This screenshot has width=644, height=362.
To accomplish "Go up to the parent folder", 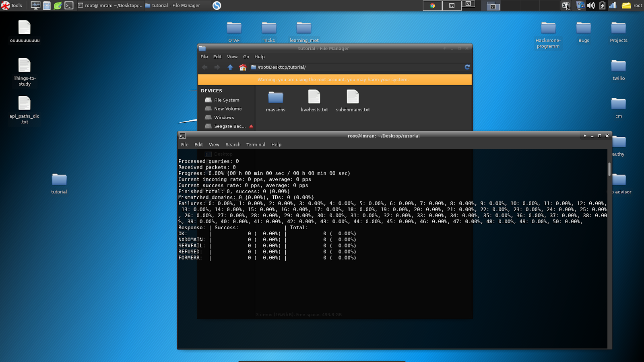I will [230, 67].
